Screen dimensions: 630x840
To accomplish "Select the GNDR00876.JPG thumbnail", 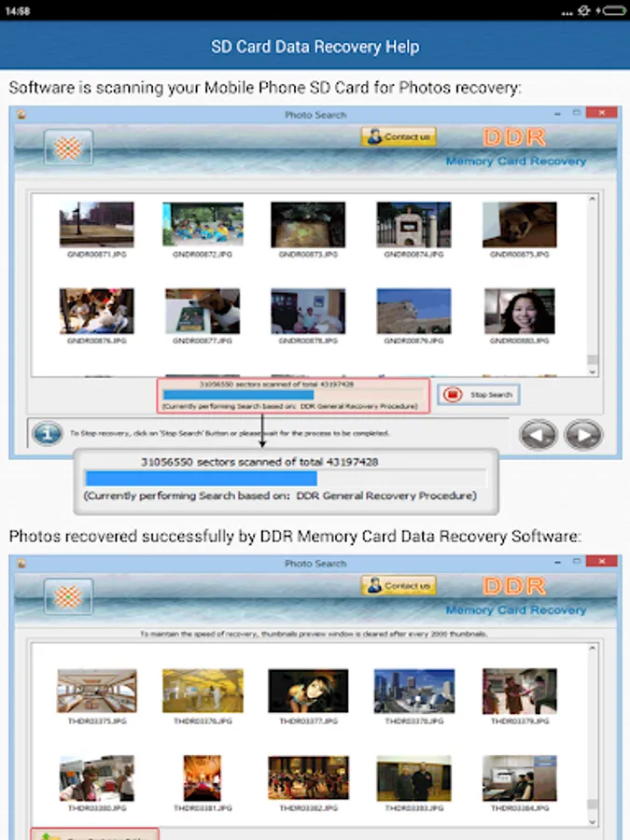I will click(x=96, y=311).
